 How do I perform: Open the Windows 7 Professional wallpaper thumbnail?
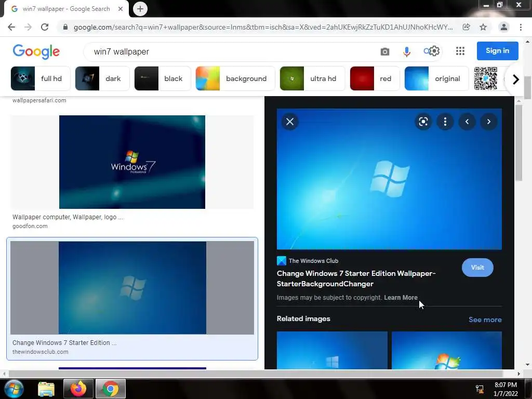click(x=132, y=162)
